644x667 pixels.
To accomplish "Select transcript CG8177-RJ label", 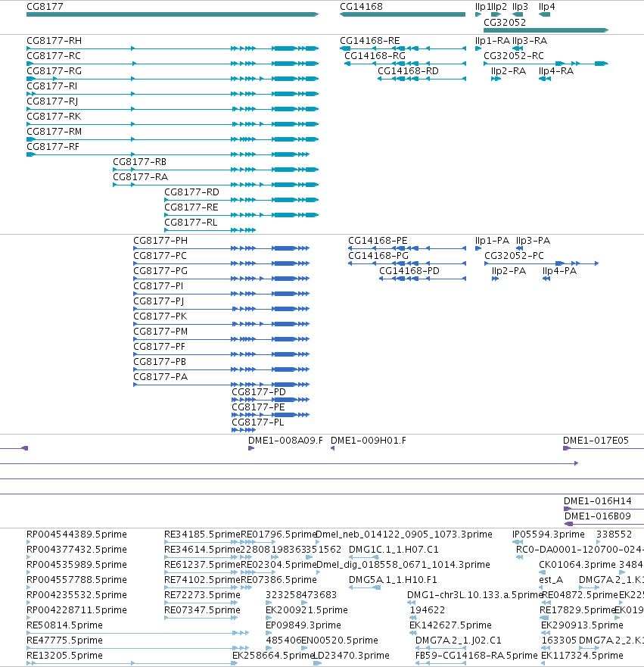I will pyautogui.click(x=52, y=101).
